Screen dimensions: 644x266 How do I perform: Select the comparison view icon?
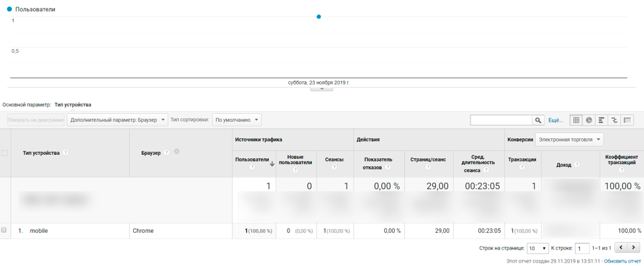click(614, 120)
